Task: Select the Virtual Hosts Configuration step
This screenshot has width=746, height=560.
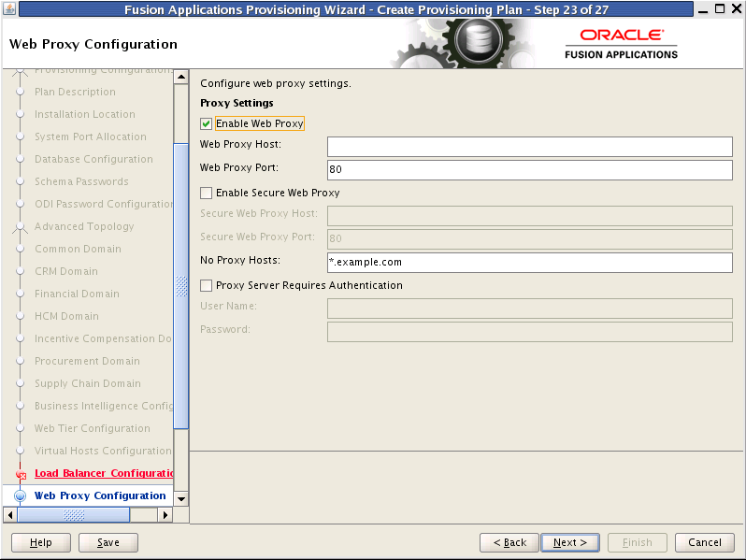Action: pyautogui.click(x=103, y=451)
